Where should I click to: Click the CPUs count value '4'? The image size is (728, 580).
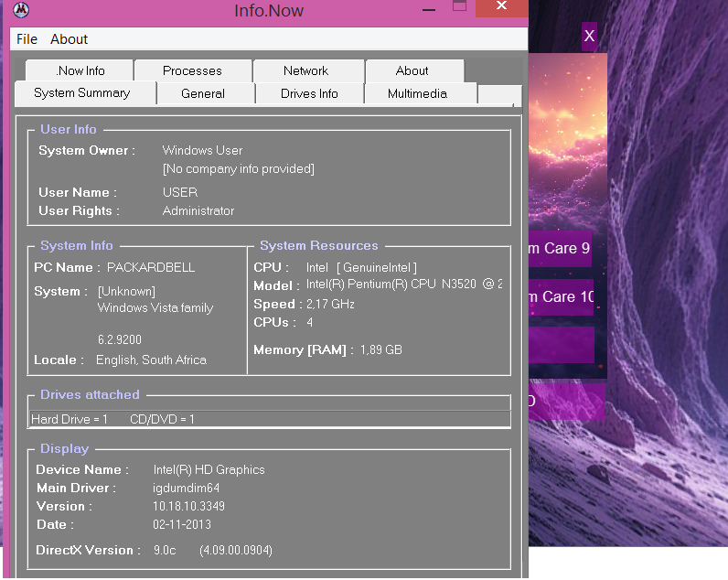pos(310,322)
